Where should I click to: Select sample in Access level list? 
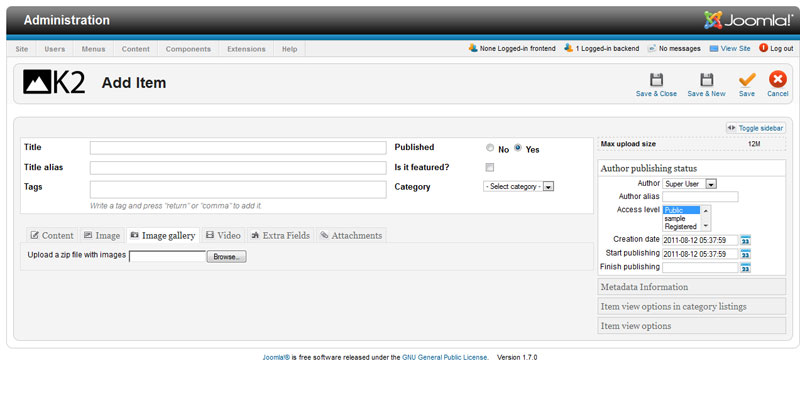[x=682, y=218]
